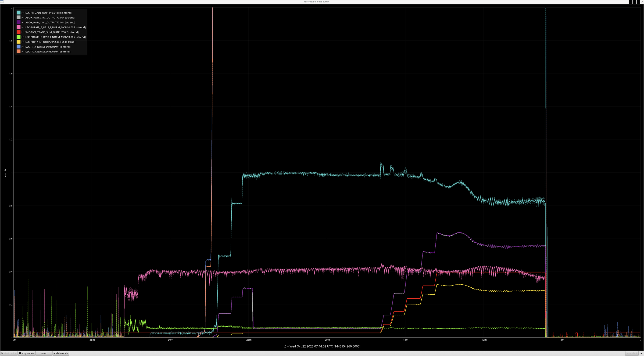Open the window menu icon in title bar

(x=2, y=2)
